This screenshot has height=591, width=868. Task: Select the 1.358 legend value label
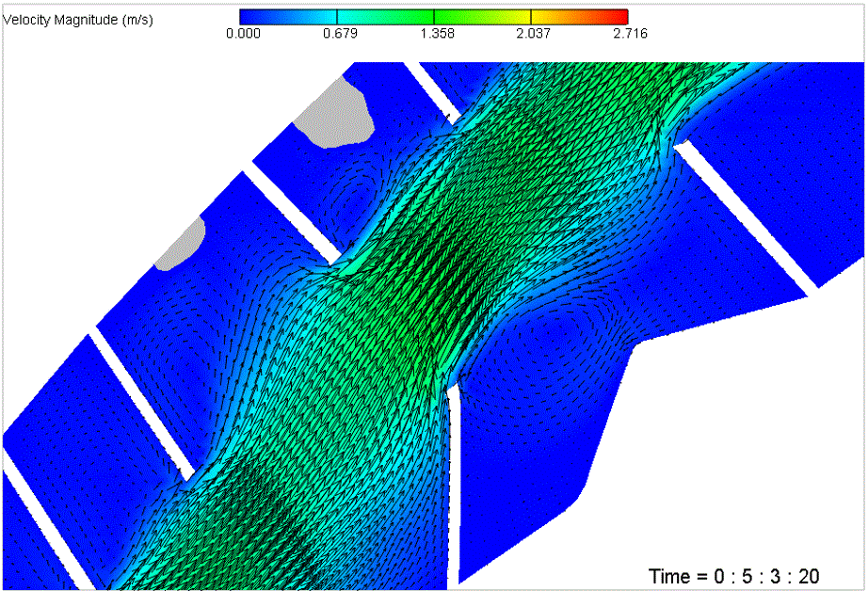[x=435, y=34]
